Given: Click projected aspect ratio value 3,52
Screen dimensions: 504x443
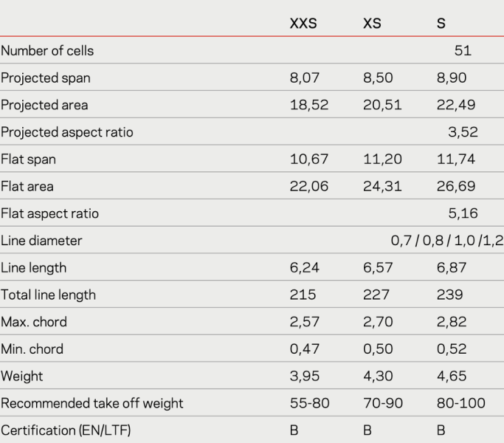Looking at the screenshot, I should tap(463, 132).
